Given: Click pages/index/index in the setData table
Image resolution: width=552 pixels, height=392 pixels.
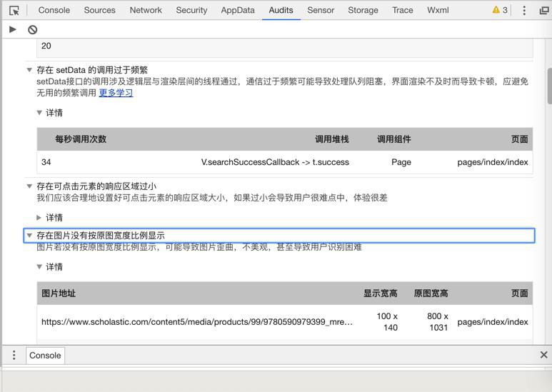Looking at the screenshot, I should 493,162.
